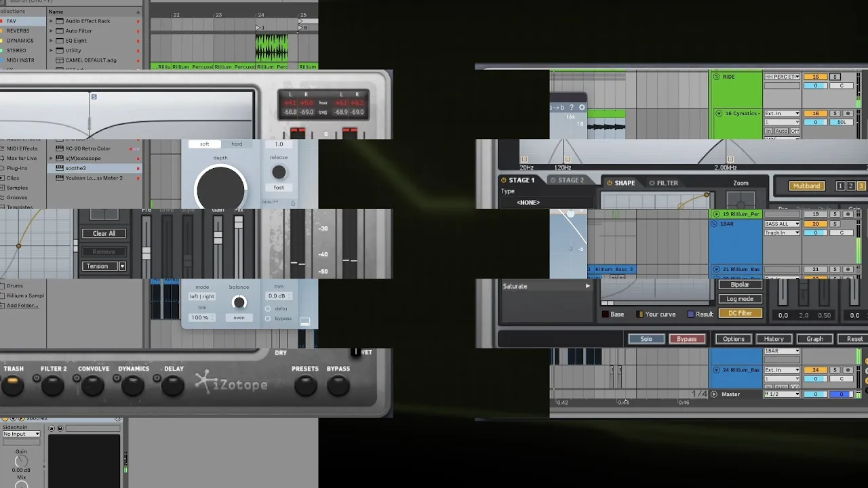Viewport: 868px width, 488px height.
Task: Select the hard mode in soothe2
Action: 237,144
